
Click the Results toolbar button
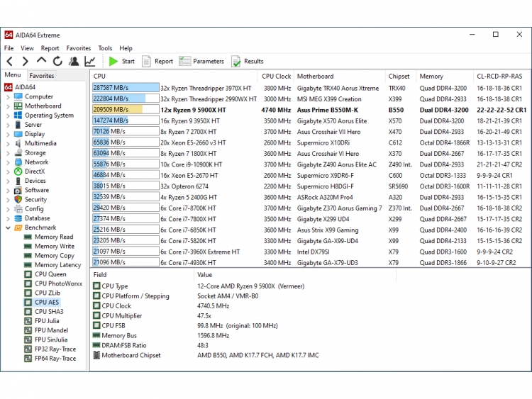click(247, 62)
